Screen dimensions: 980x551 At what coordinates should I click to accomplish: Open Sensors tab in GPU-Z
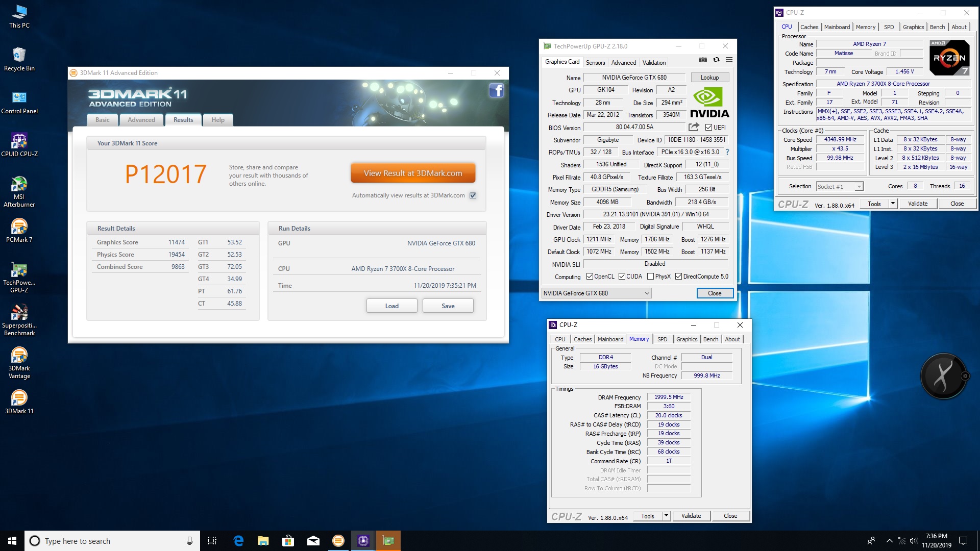click(595, 63)
